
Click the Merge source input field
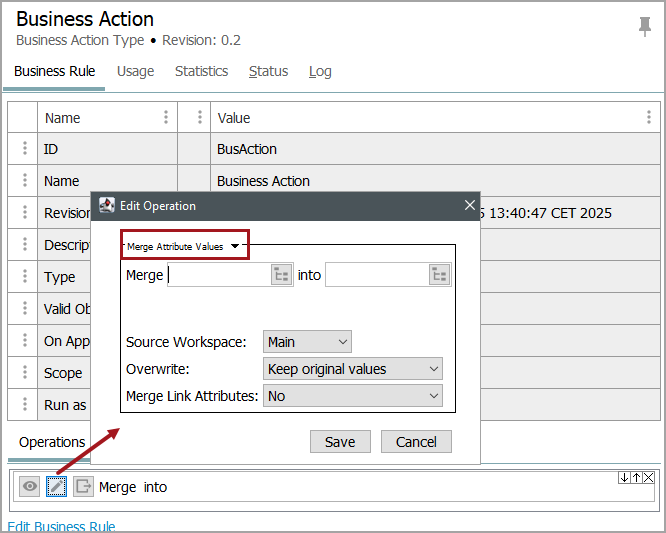218,275
